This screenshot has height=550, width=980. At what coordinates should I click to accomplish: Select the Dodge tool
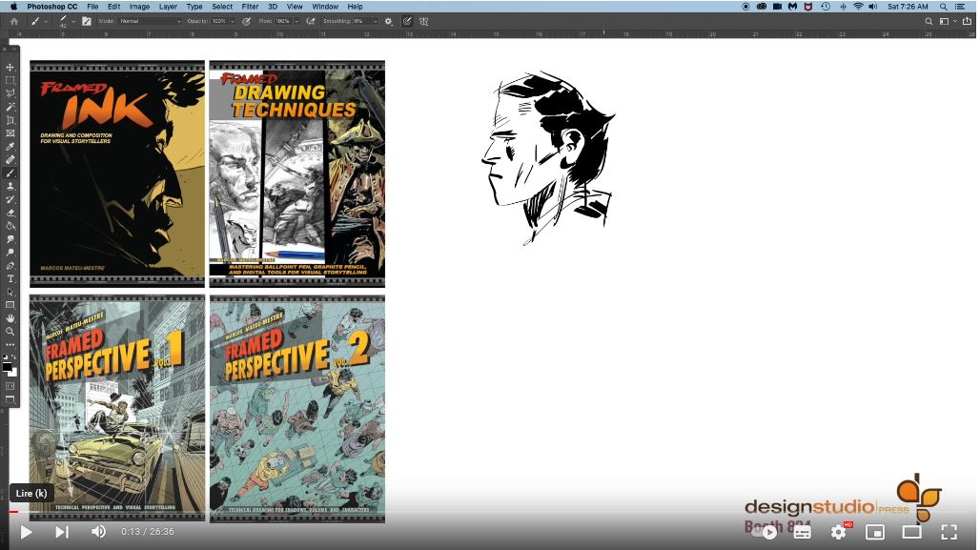10,253
